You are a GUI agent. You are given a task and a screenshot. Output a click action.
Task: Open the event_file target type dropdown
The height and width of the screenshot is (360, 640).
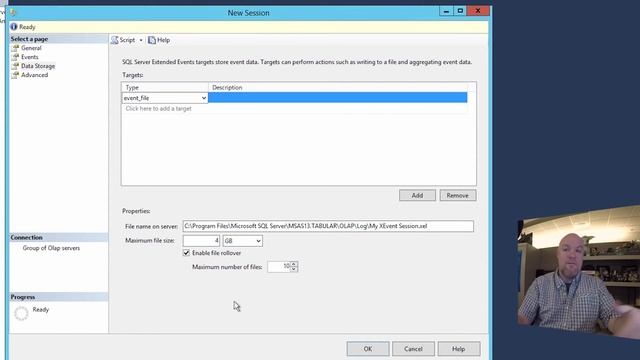tap(204, 98)
